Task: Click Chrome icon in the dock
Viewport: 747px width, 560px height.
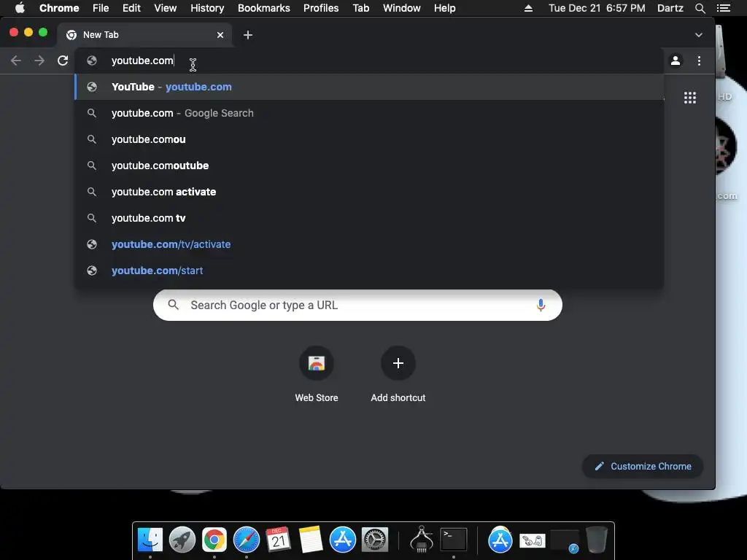Action: coord(214,540)
